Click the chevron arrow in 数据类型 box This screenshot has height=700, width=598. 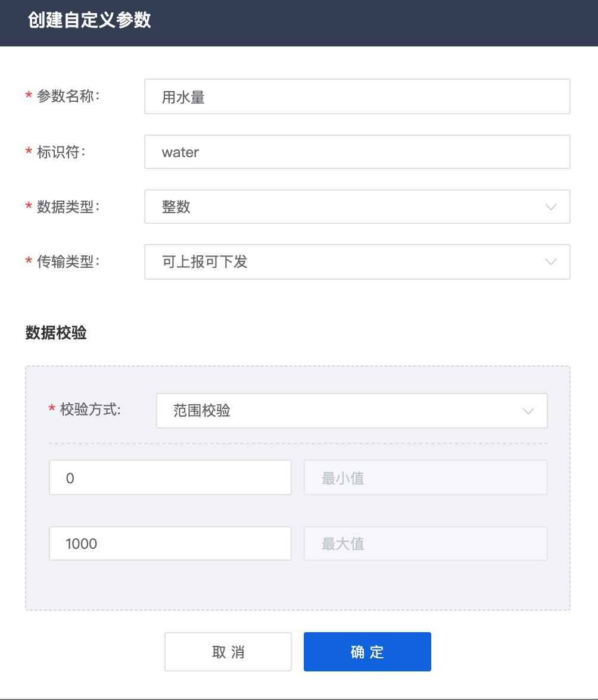551,207
